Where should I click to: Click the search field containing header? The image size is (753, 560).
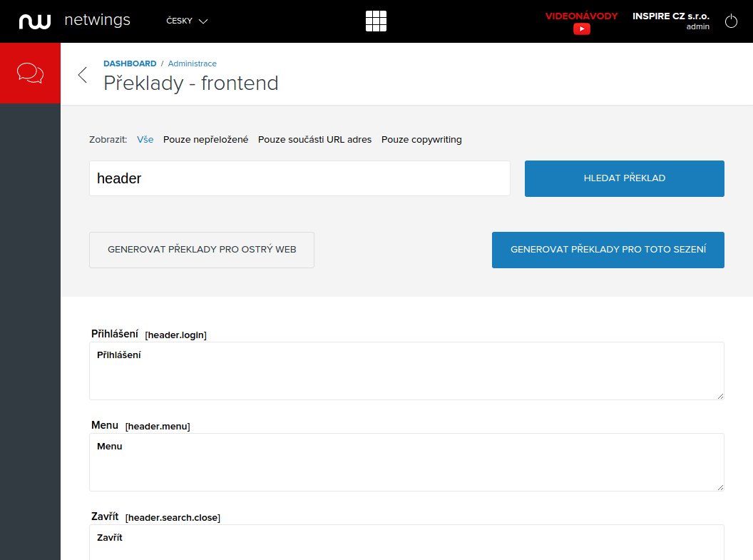299,178
